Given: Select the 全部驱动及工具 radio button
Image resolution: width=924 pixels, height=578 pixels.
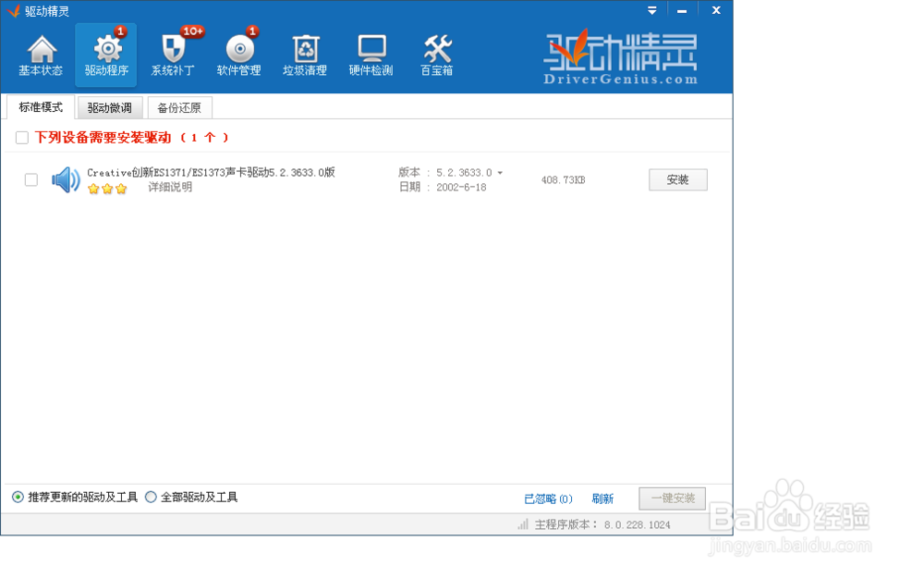Looking at the screenshot, I should click(150, 497).
